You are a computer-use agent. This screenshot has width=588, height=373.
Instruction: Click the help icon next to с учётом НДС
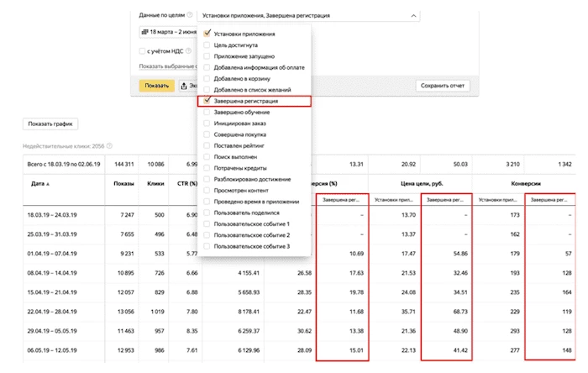click(189, 51)
